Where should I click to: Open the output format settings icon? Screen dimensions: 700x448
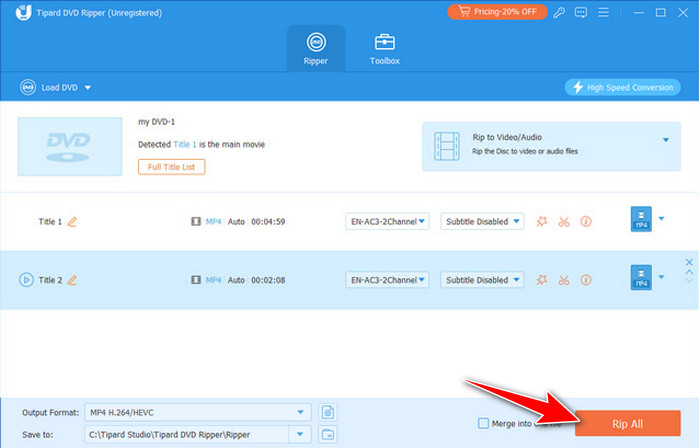[327, 412]
